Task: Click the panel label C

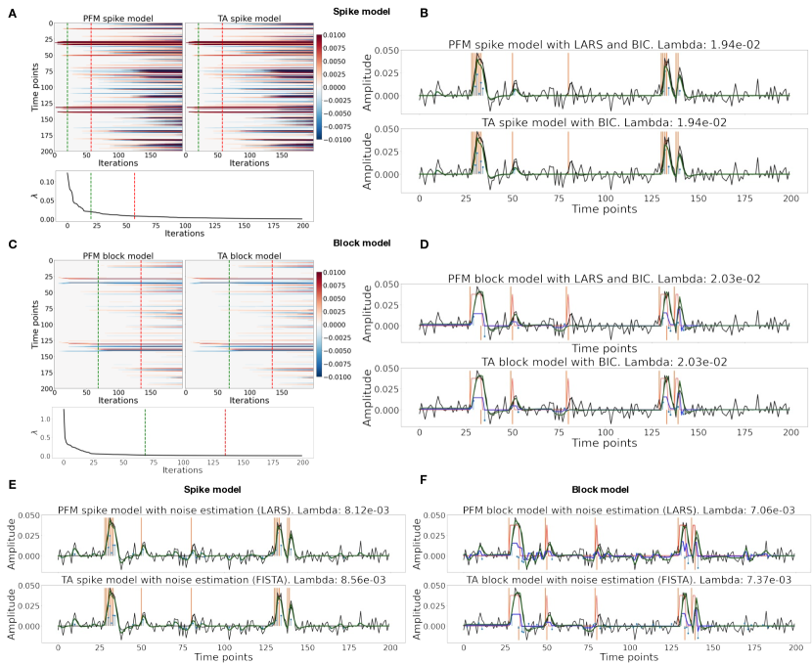Action: 13,243
